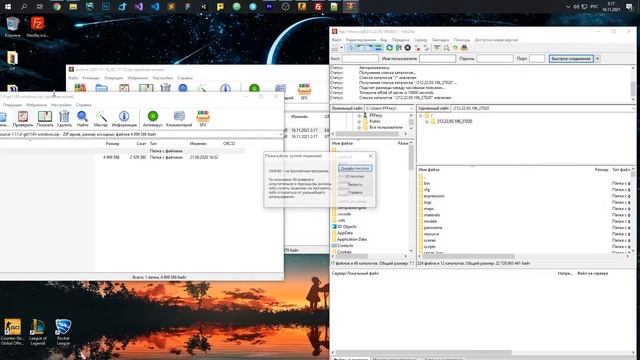Image resolution: width=640 pixels, height=360 pixels.
Task: Open the Сервер menu in FileZilla
Action: (x=420, y=40)
